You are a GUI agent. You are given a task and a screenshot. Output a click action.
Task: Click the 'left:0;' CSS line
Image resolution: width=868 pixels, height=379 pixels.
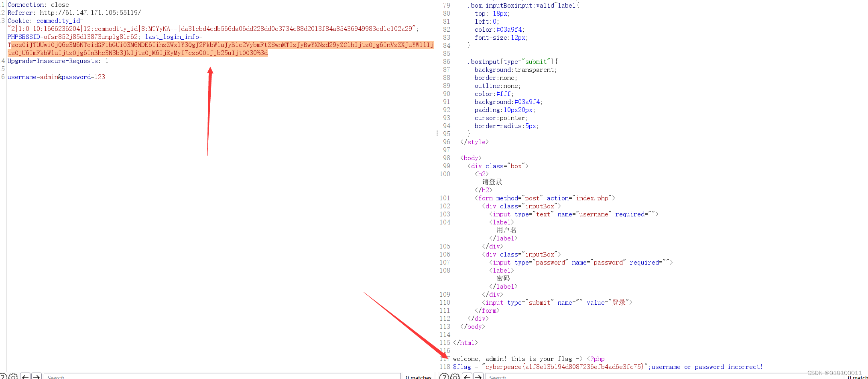click(x=487, y=22)
